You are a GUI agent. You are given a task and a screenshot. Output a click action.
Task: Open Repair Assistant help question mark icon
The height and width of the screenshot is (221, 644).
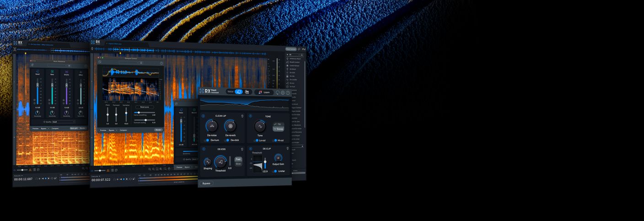tap(288, 92)
